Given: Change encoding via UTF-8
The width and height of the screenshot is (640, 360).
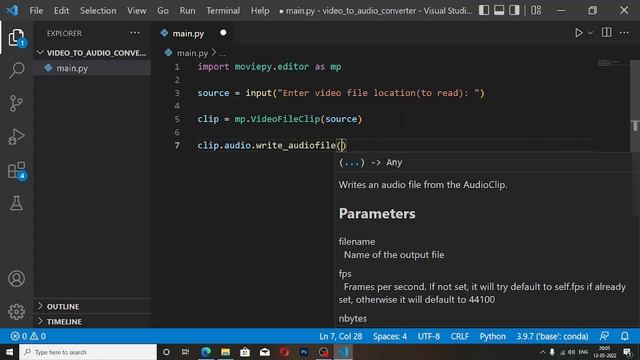Looking at the screenshot, I should (429, 336).
